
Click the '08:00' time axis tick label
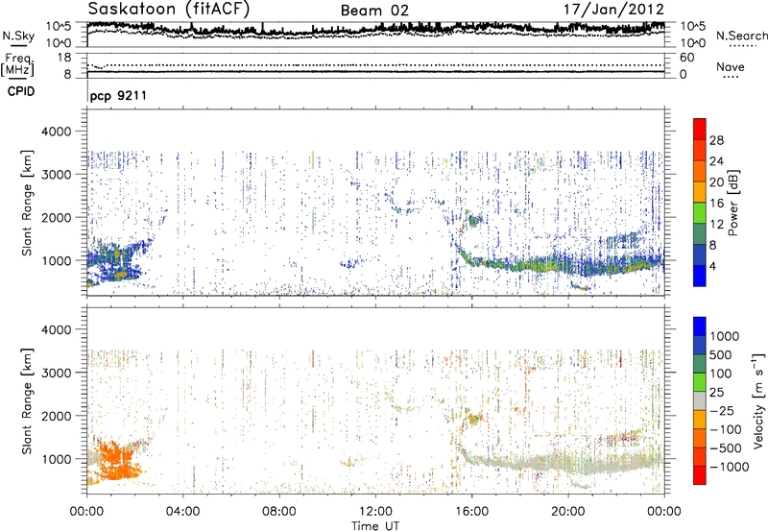[279, 512]
